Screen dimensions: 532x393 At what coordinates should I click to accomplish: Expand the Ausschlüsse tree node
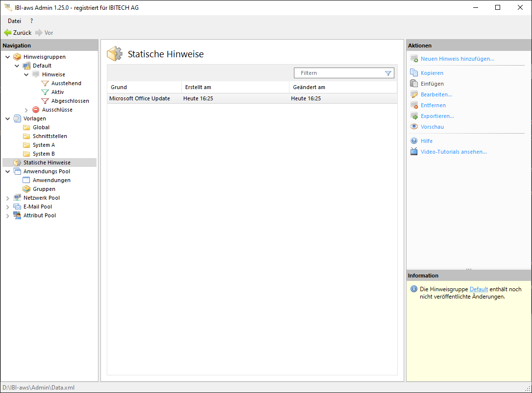pyautogui.click(x=26, y=110)
